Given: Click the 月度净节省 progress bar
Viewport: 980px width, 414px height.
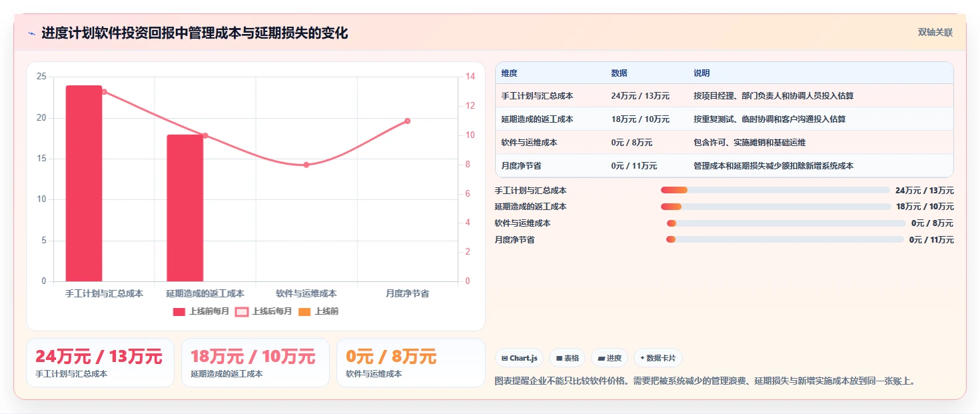Looking at the screenshot, I should tap(785, 239).
